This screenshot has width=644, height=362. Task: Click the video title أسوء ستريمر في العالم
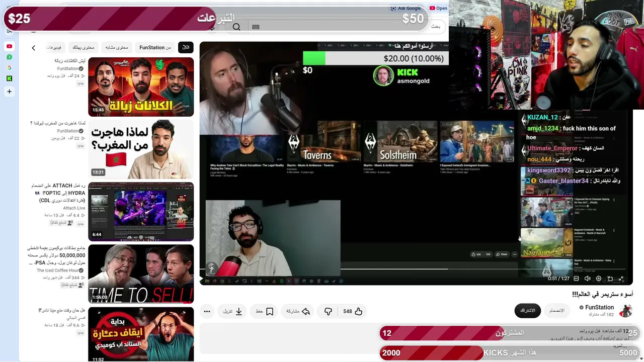(x=602, y=294)
